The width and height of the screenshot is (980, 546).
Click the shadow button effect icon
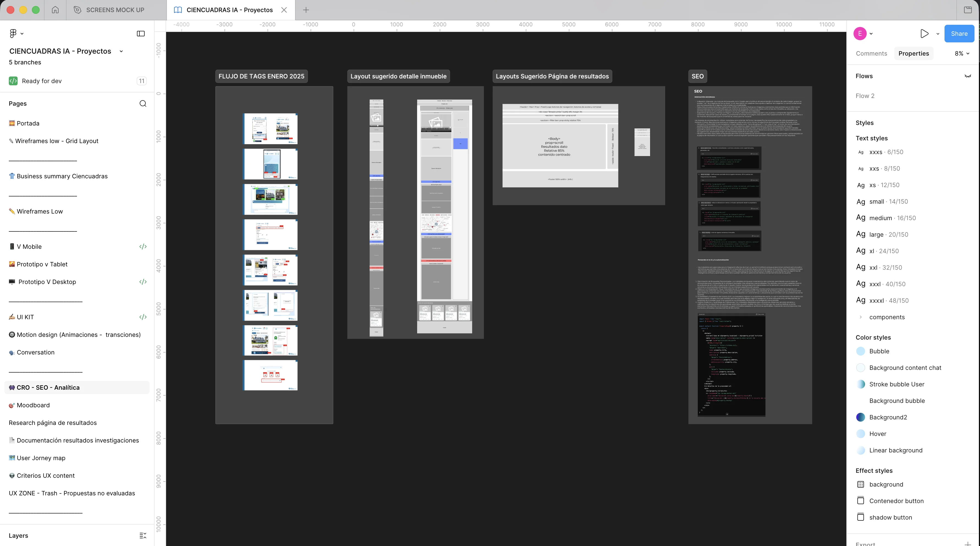pos(861,517)
